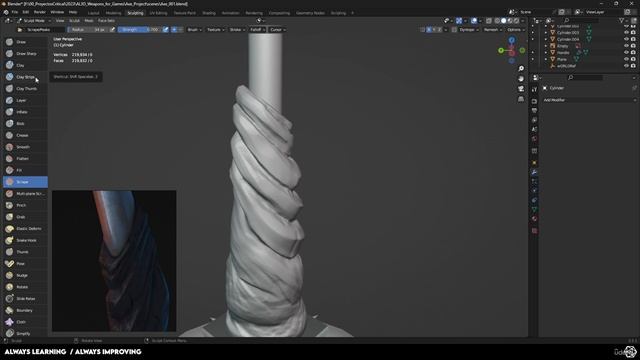Open the Modifiers wrench tab in Properties

click(x=534, y=172)
